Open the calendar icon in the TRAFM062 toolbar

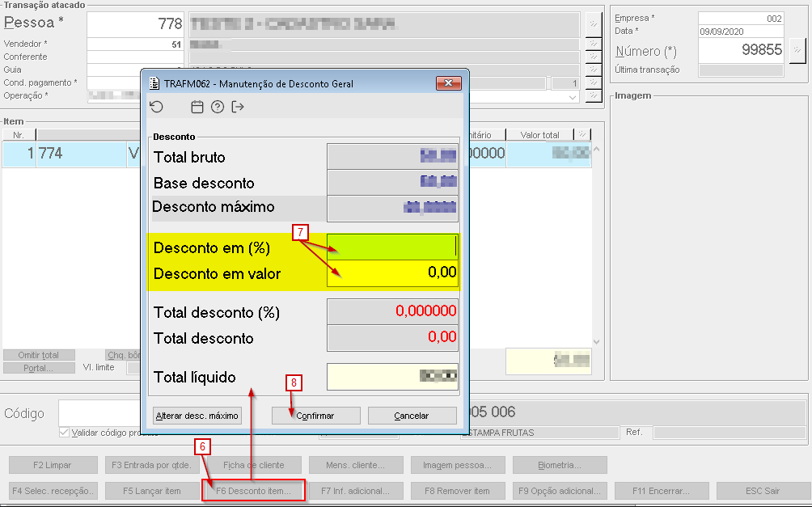197,108
